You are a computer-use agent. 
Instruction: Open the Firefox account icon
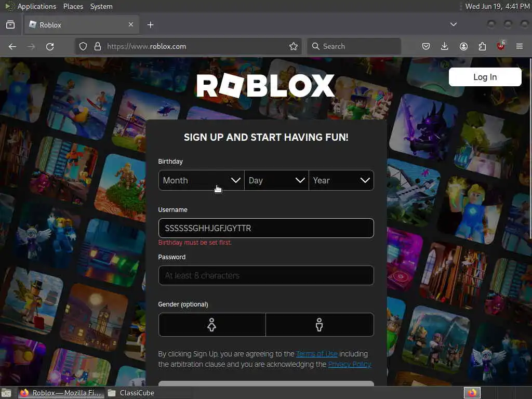pyautogui.click(x=463, y=46)
